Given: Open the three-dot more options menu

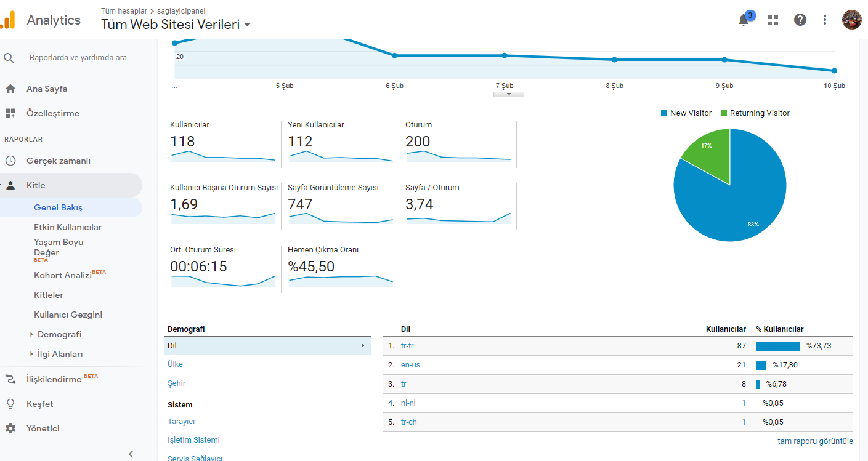Looking at the screenshot, I should click(825, 20).
